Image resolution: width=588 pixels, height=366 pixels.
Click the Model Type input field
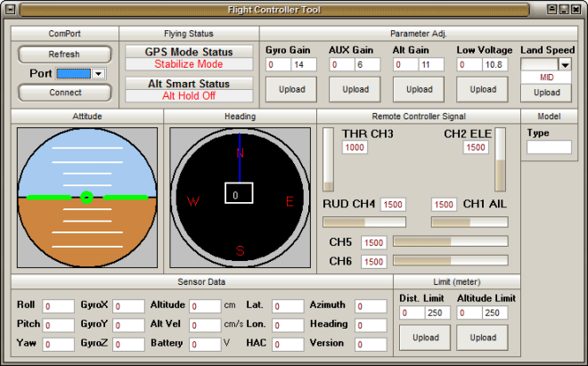[x=549, y=147]
